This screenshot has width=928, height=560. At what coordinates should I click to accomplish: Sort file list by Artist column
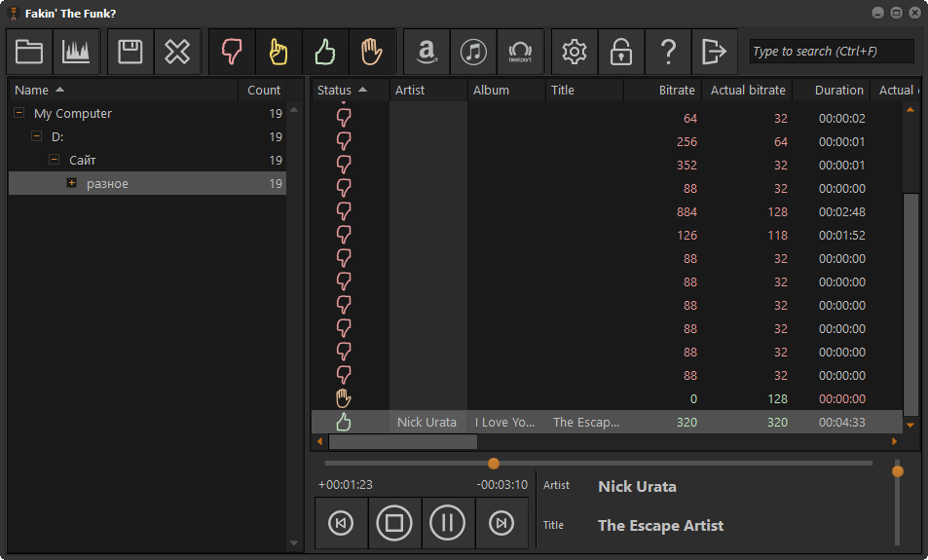tap(428, 90)
